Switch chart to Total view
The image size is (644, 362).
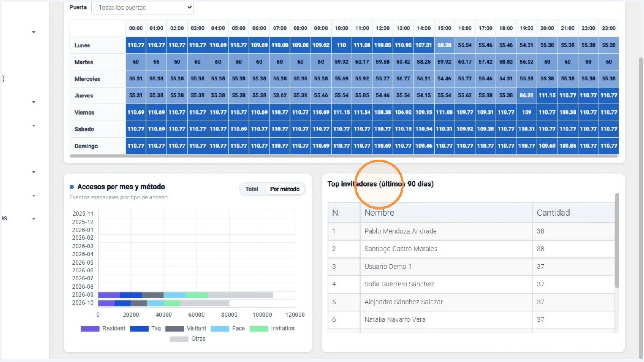[x=252, y=189]
